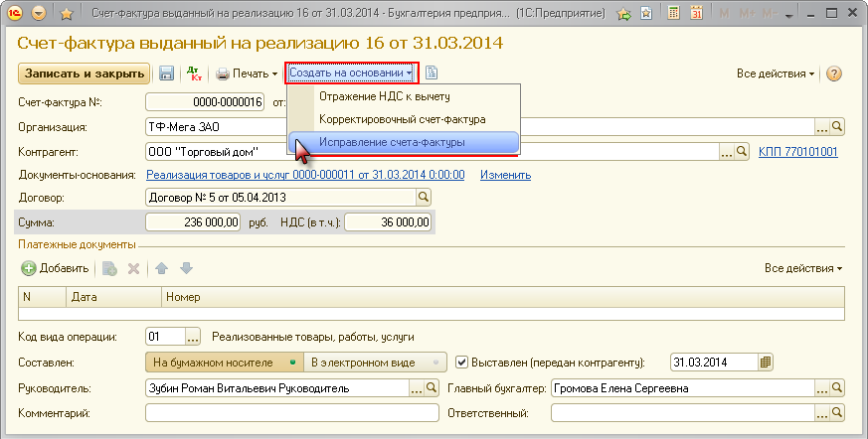The width and height of the screenshot is (868, 439).
Task: Click the history page-with-star icon in title bar
Action: pyautogui.click(x=646, y=14)
